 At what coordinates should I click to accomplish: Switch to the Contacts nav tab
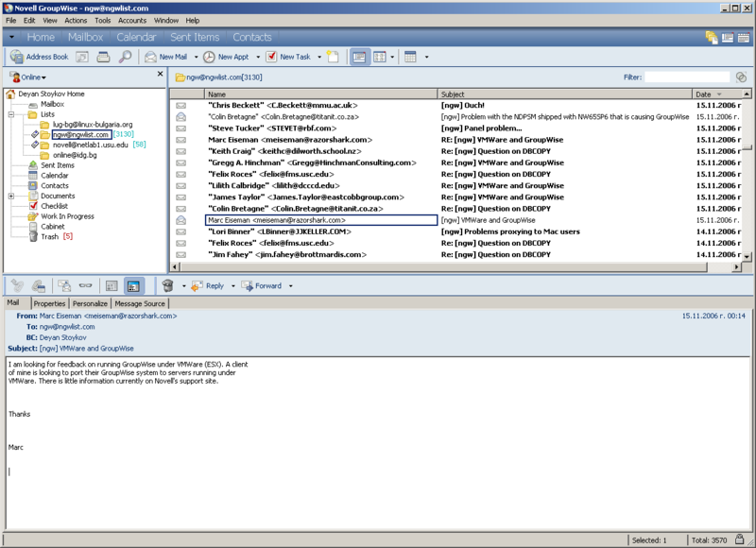point(252,37)
